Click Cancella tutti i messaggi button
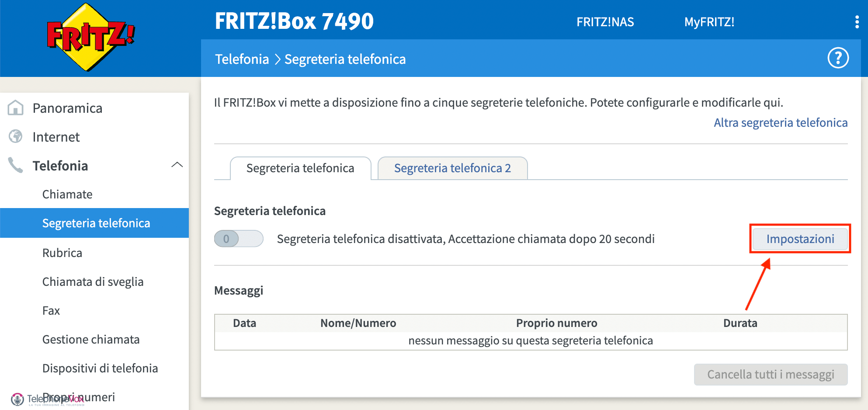The image size is (868, 410). tap(771, 375)
